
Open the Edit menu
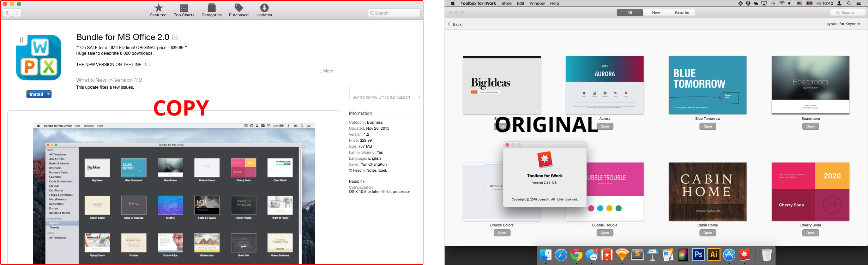[520, 4]
